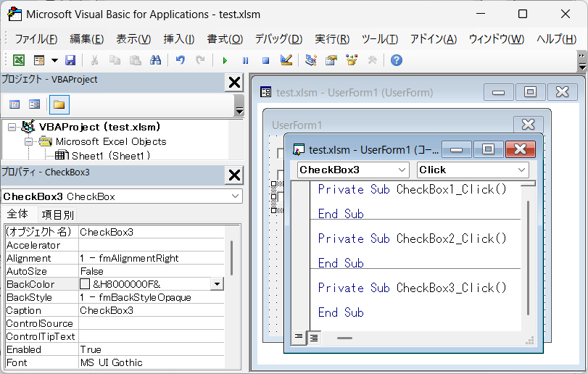Click the BackColor color swatch
Viewport: 588px width, 374px height.
pos(85,284)
